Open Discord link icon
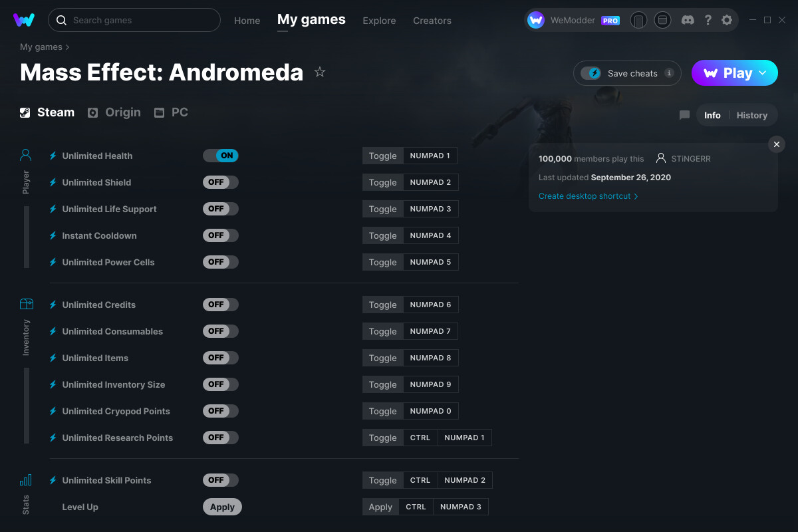This screenshot has height=532, width=798. (x=688, y=20)
